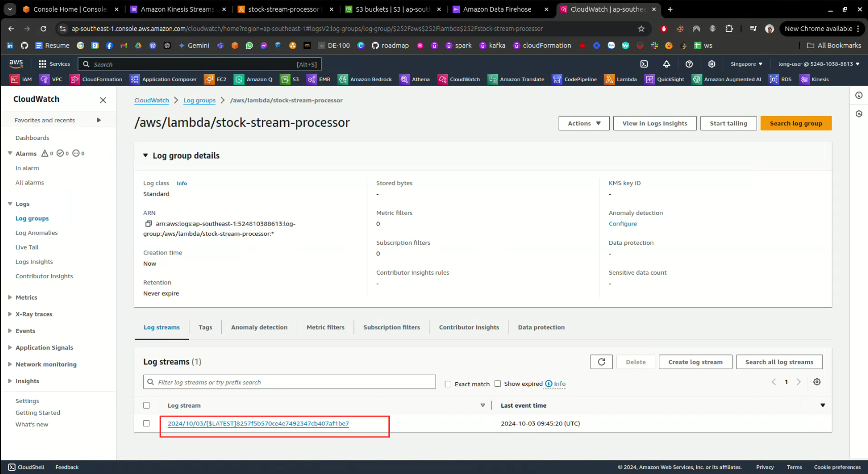Open the Actions dropdown

[x=583, y=123]
